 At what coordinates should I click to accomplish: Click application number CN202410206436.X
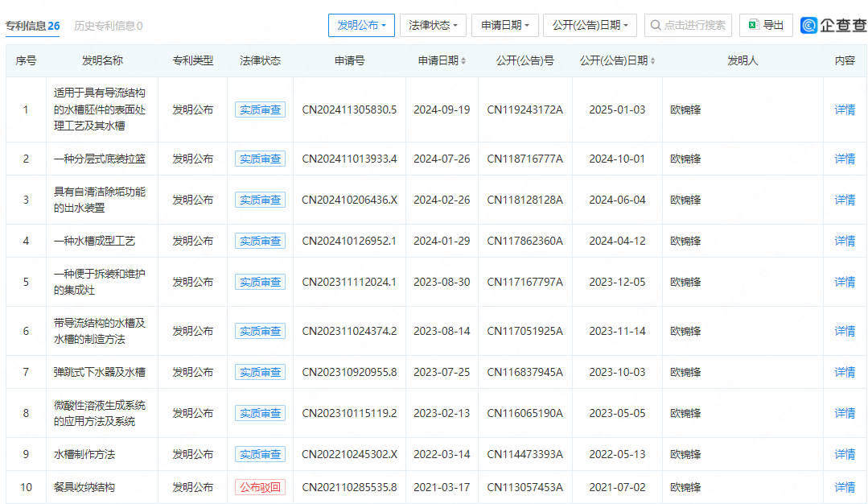[349, 200]
